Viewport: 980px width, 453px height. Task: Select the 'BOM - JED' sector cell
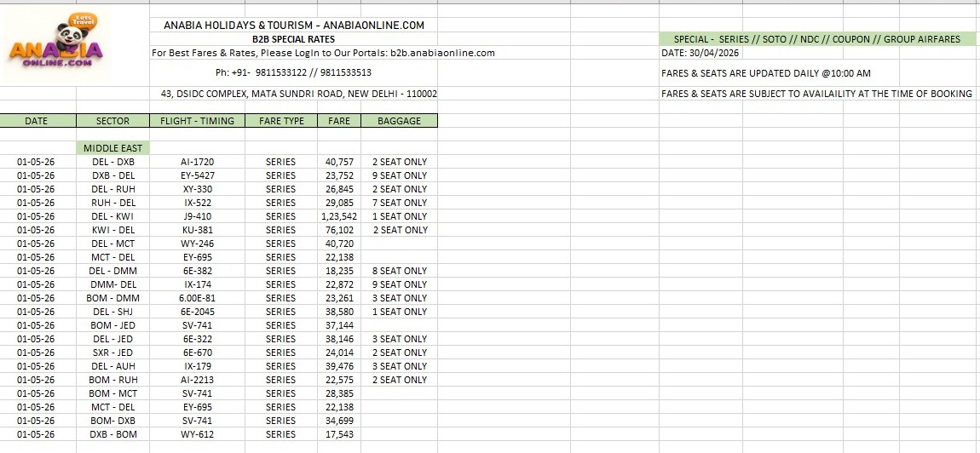[113, 325]
